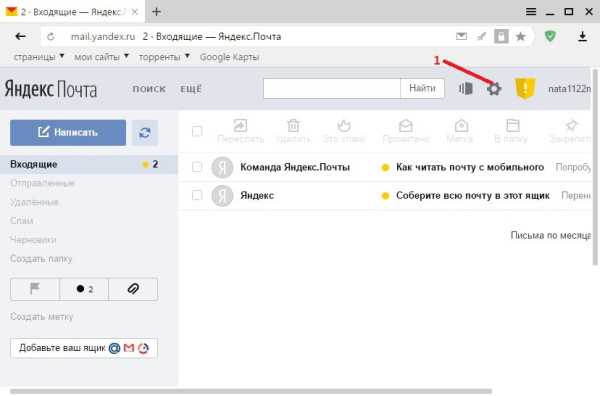
Task: Click the yellow shield warning icon
Action: tap(525, 88)
